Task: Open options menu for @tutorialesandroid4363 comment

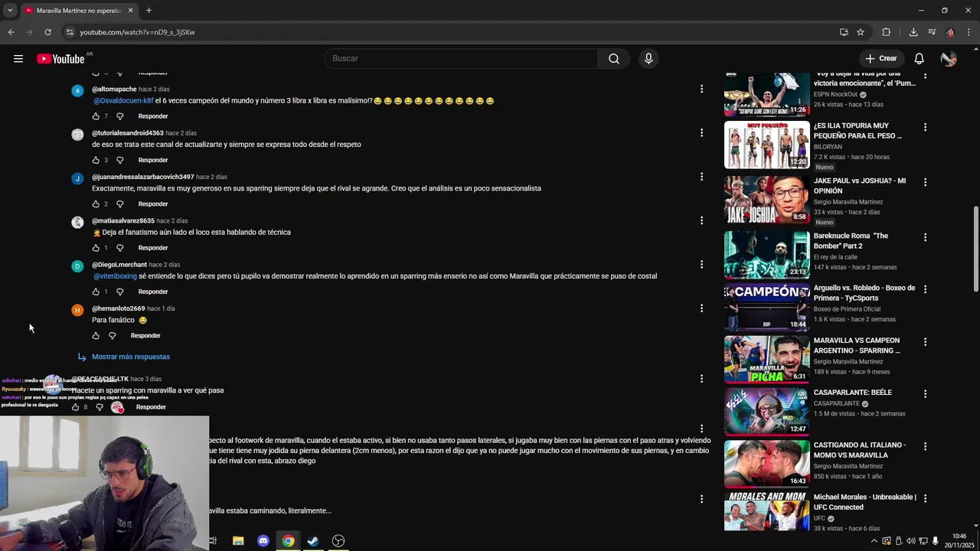Action: point(701,132)
